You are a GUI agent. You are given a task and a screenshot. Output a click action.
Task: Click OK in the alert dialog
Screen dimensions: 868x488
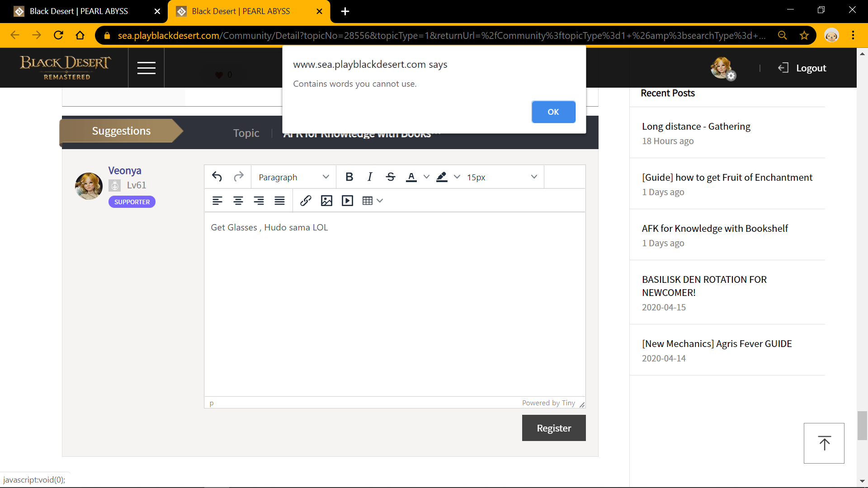(x=553, y=112)
